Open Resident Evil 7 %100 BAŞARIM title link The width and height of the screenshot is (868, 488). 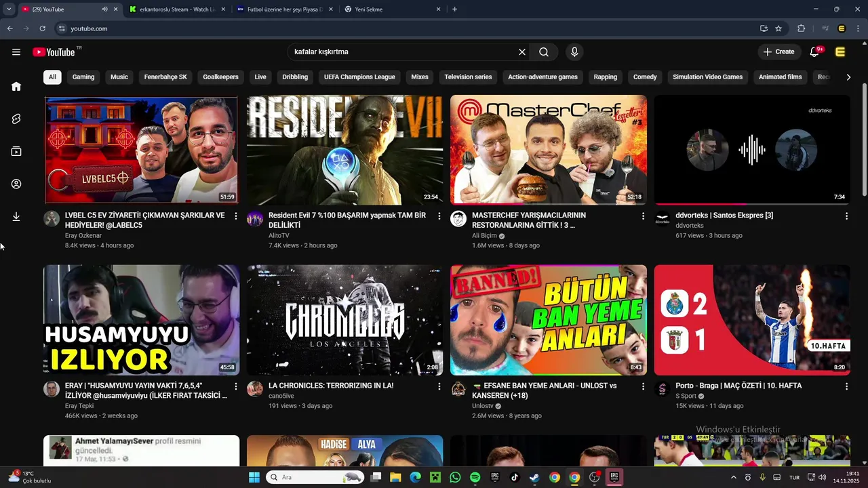tap(347, 220)
